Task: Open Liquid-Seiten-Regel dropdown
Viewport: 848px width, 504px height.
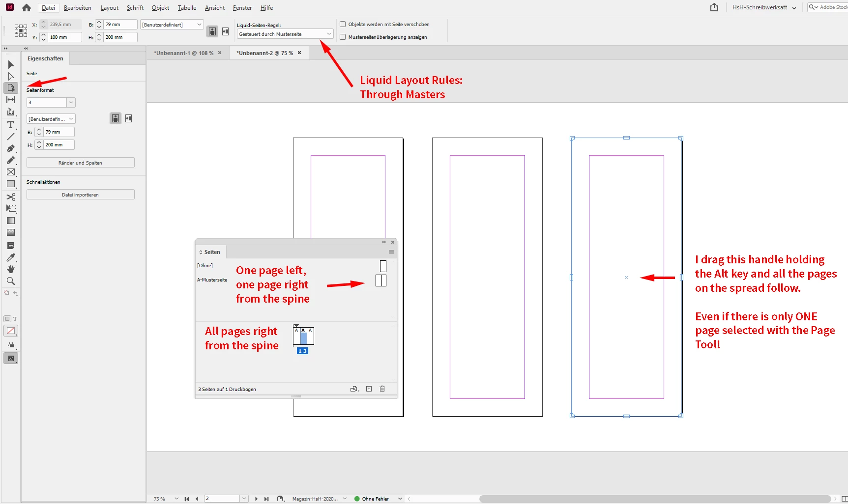Action: (x=285, y=34)
